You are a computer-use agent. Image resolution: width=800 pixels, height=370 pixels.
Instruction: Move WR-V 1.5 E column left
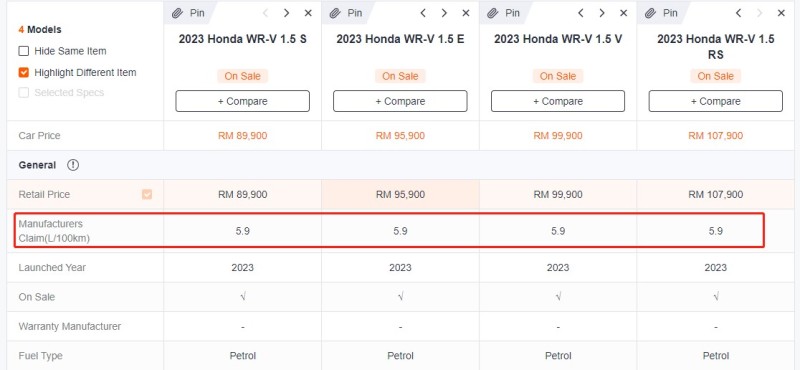coord(423,13)
